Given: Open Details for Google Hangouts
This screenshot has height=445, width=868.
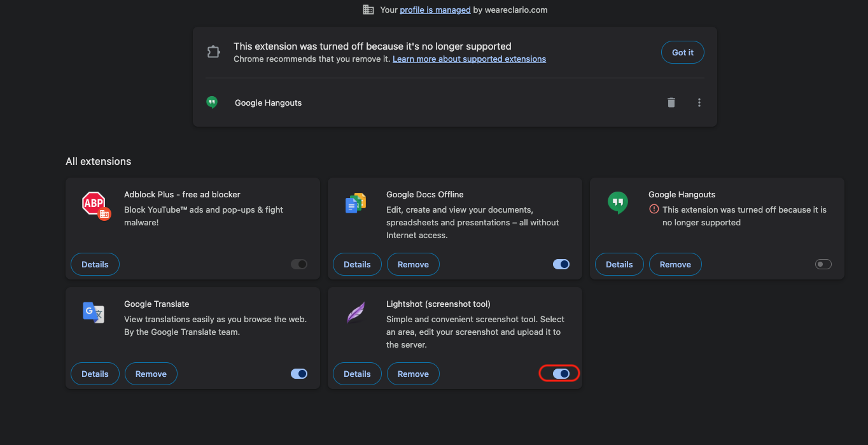Looking at the screenshot, I should [619, 264].
